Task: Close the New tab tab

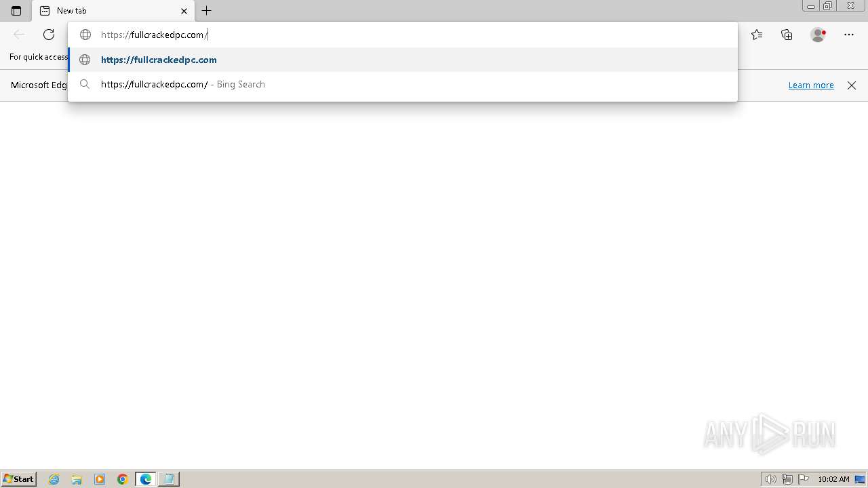Action: point(184,11)
